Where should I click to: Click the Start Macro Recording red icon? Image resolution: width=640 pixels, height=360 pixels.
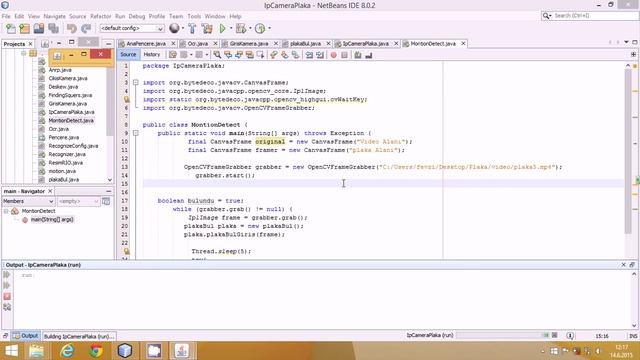point(333,55)
